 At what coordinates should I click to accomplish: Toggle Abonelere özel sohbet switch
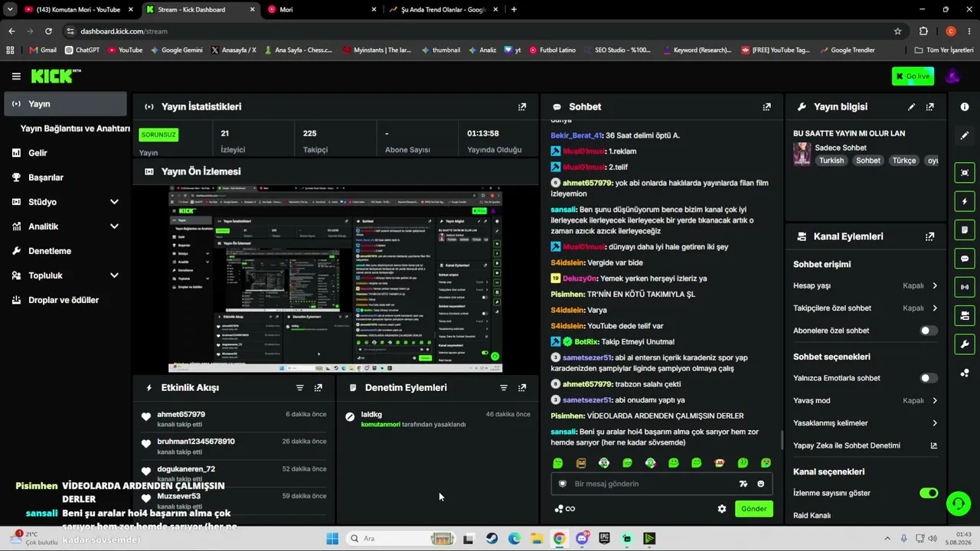click(928, 331)
